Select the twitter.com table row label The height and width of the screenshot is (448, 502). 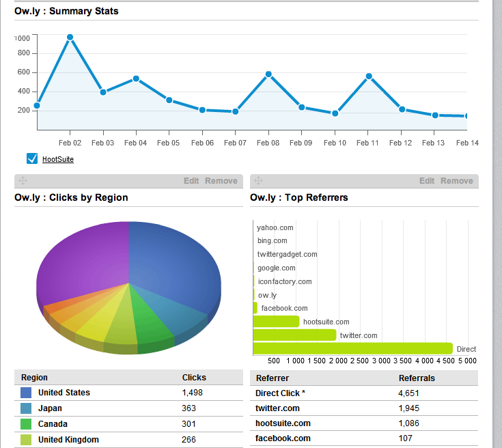[277, 408]
